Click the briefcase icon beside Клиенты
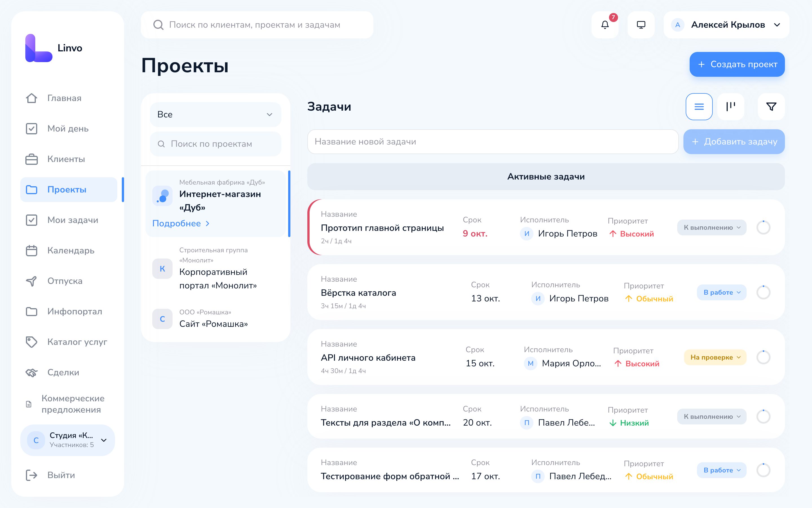 pos(32,159)
